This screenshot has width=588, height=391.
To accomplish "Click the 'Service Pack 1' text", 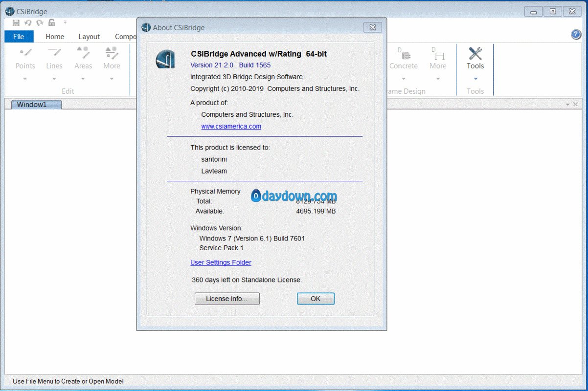I will [221, 248].
